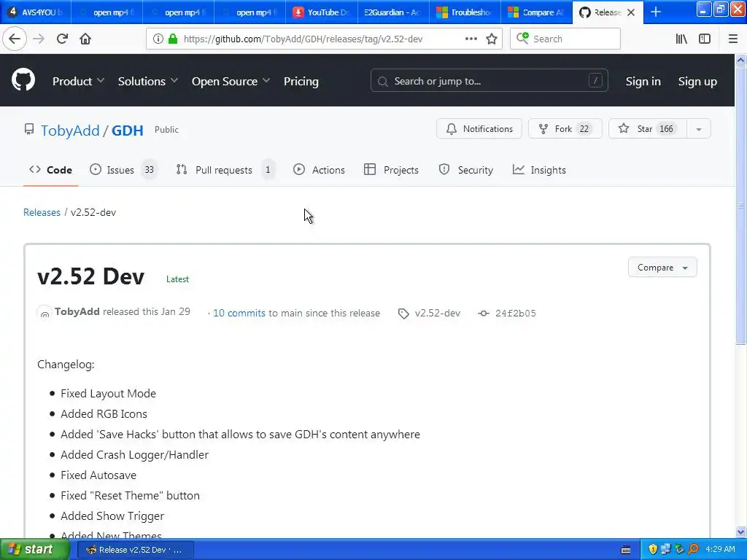The width and height of the screenshot is (747, 560).
Task: Click the Notifications button
Action: click(x=479, y=129)
